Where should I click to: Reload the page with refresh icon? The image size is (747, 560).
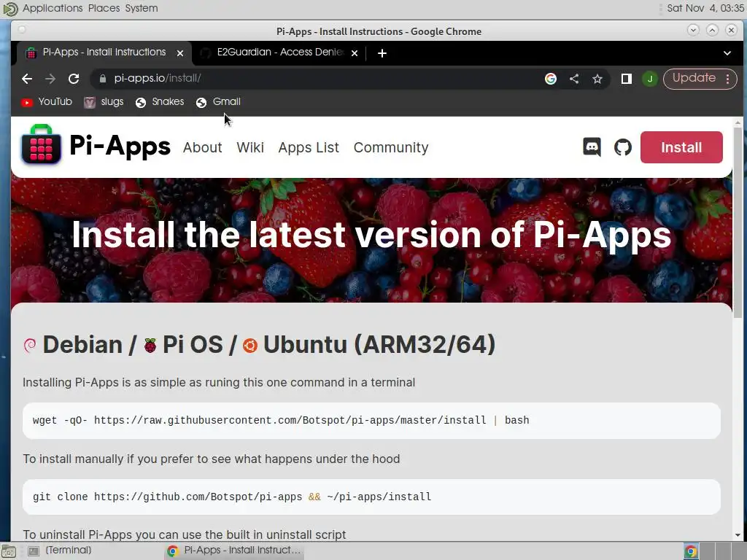click(74, 79)
